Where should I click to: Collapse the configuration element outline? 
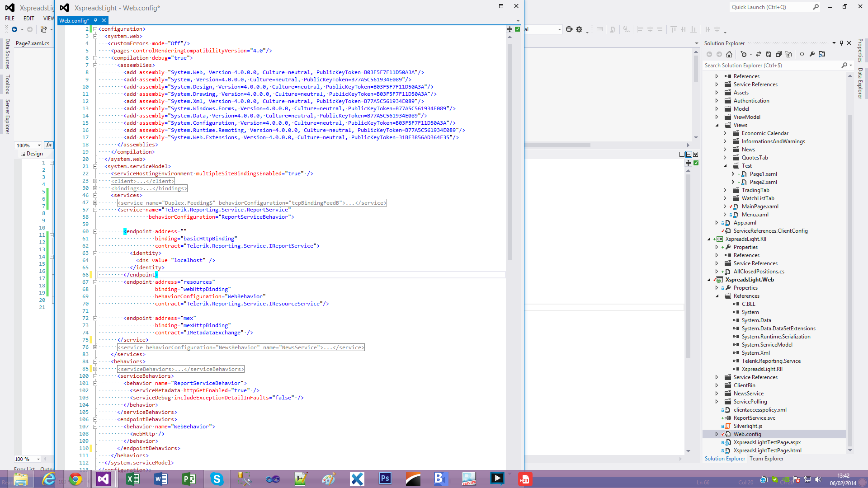point(95,29)
